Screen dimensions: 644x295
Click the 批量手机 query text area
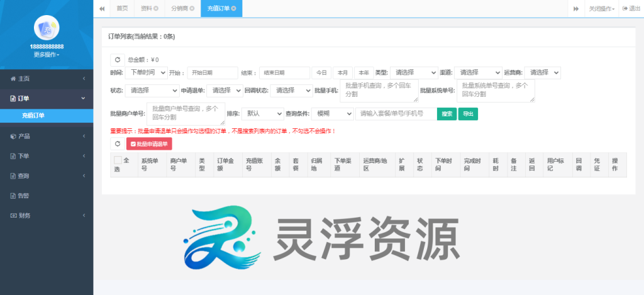[x=379, y=91]
